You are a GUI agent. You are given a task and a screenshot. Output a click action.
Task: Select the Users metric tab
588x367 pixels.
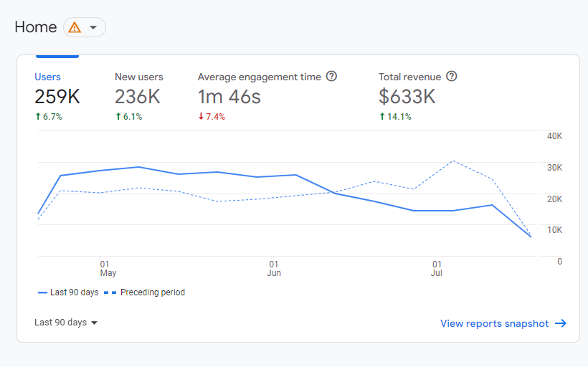48,77
